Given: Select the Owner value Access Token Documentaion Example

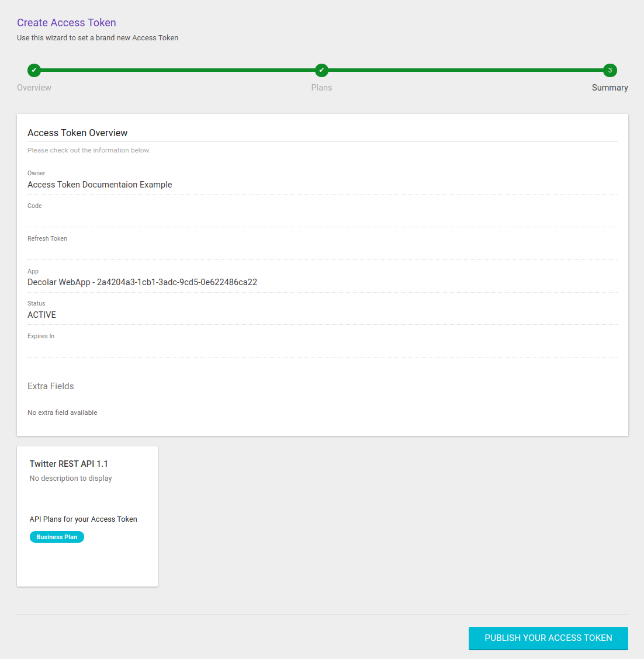Looking at the screenshot, I should pos(99,184).
